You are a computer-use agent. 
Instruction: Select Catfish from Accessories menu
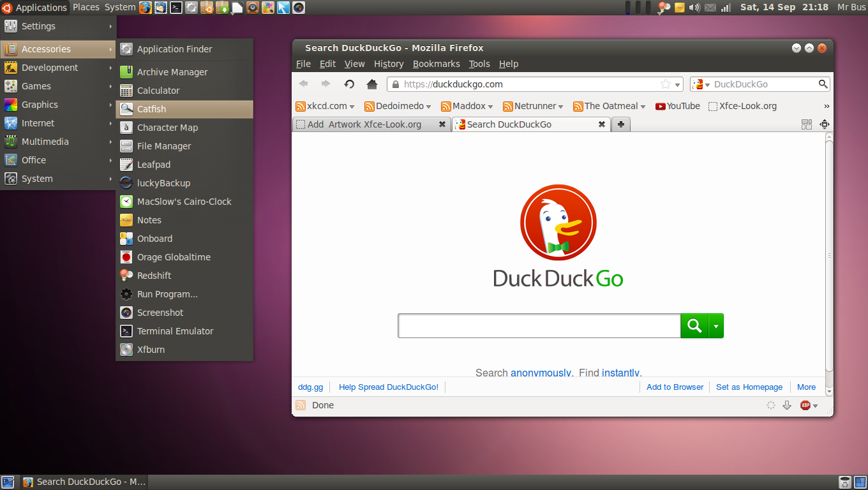pyautogui.click(x=184, y=109)
